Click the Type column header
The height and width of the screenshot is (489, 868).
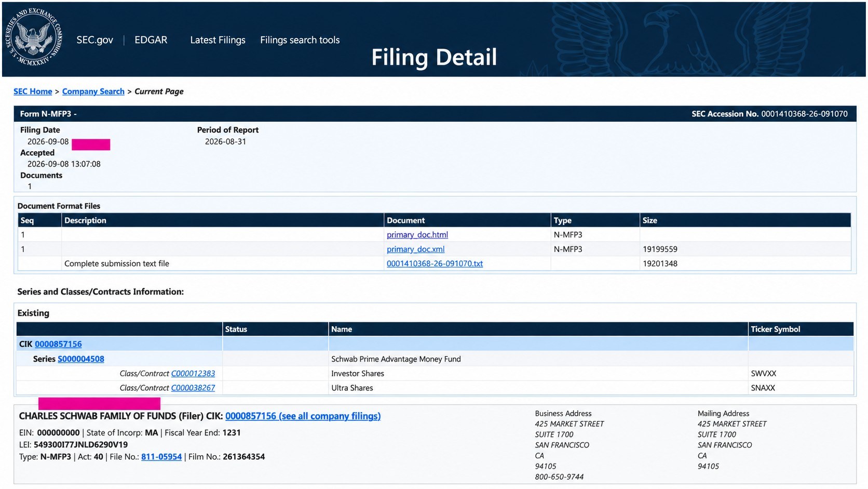pyautogui.click(x=562, y=220)
